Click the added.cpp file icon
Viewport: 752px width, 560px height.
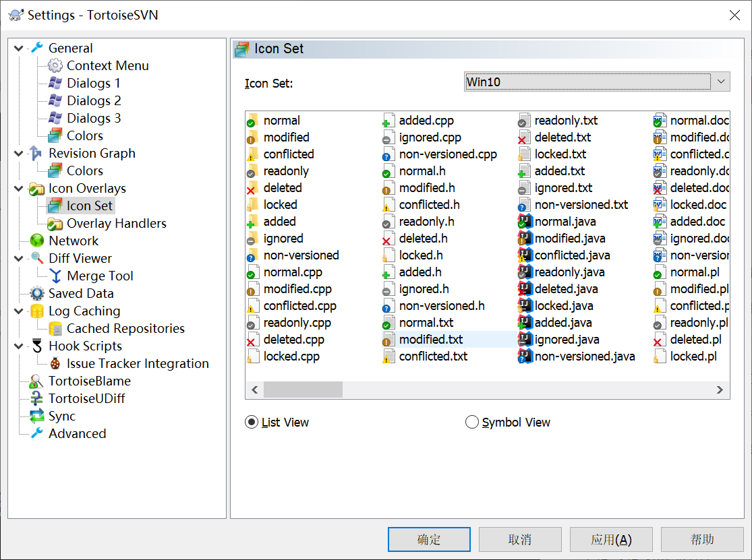(x=388, y=120)
